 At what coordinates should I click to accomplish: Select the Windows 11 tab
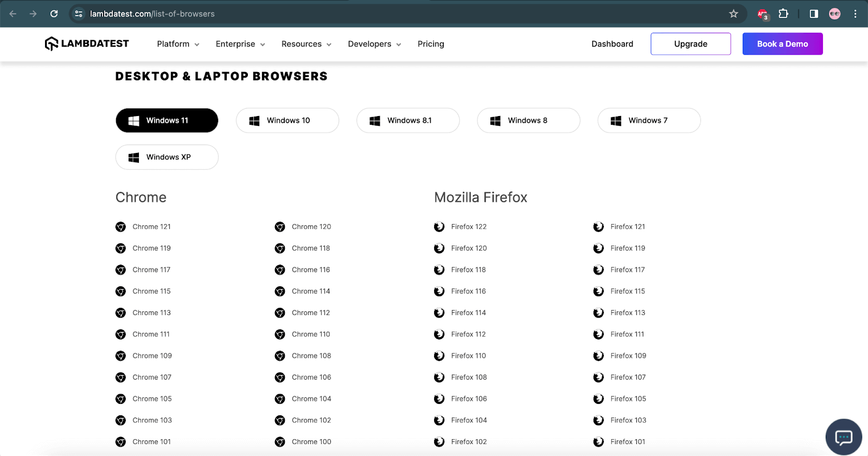coord(167,120)
